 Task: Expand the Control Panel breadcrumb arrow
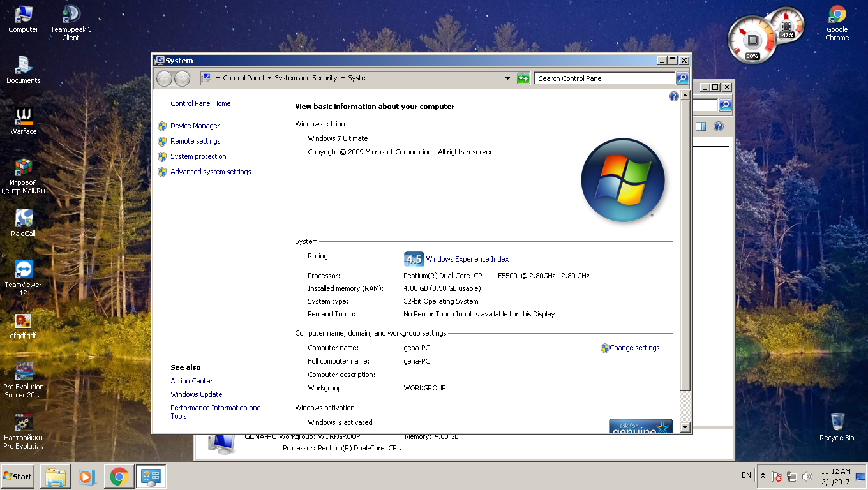coord(269,78)
